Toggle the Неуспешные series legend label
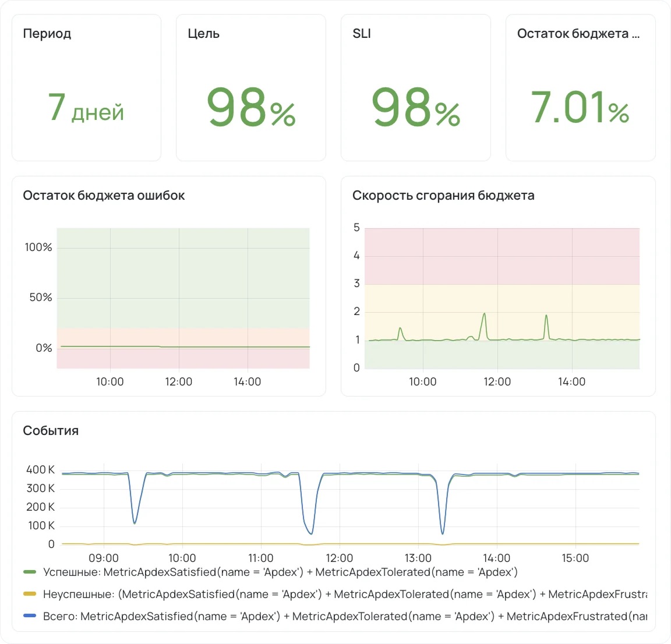671x644 pixels. [x=344, y=595]
